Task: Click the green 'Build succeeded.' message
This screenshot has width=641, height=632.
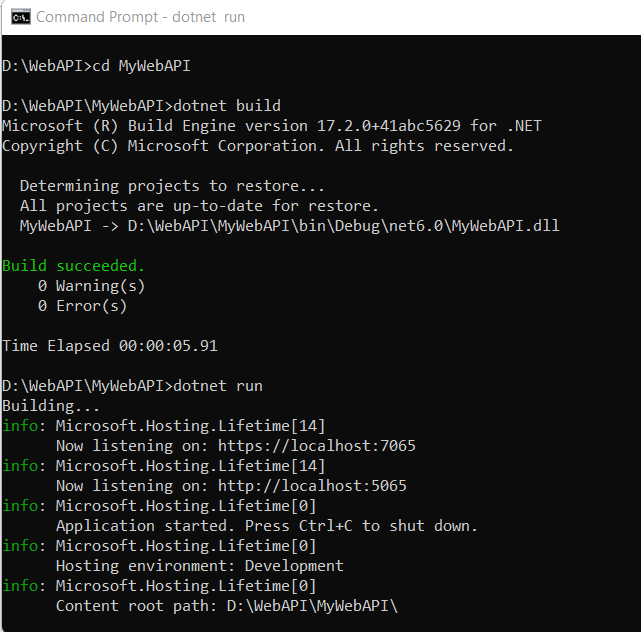Action: [73, 266]
